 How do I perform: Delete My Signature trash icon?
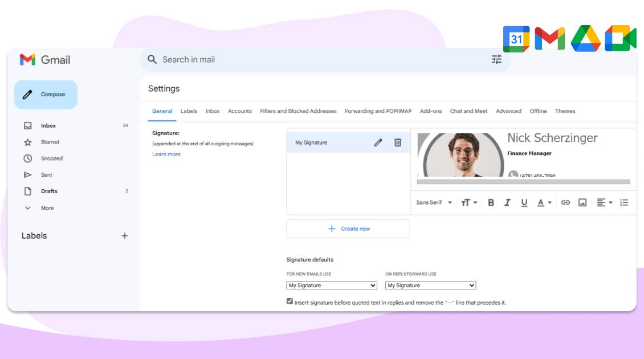[x=398, y=142]
